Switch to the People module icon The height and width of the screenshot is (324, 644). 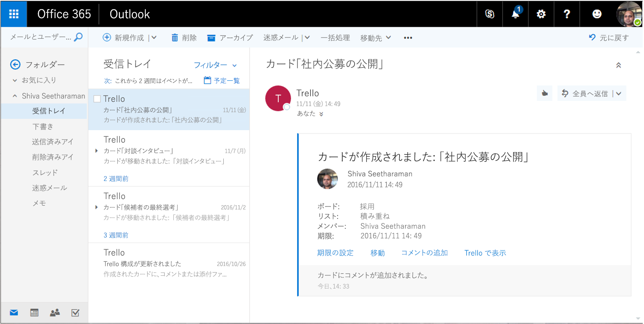pos(55,313)
